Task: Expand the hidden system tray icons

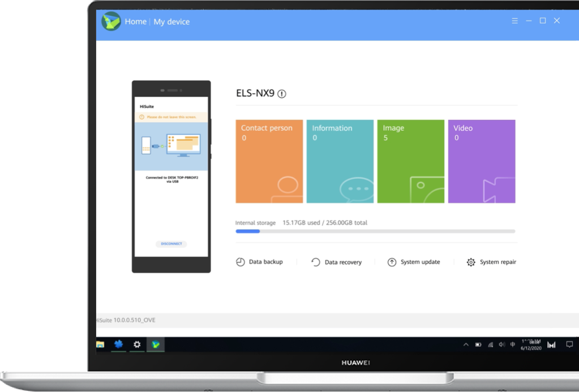Action: 466,344
